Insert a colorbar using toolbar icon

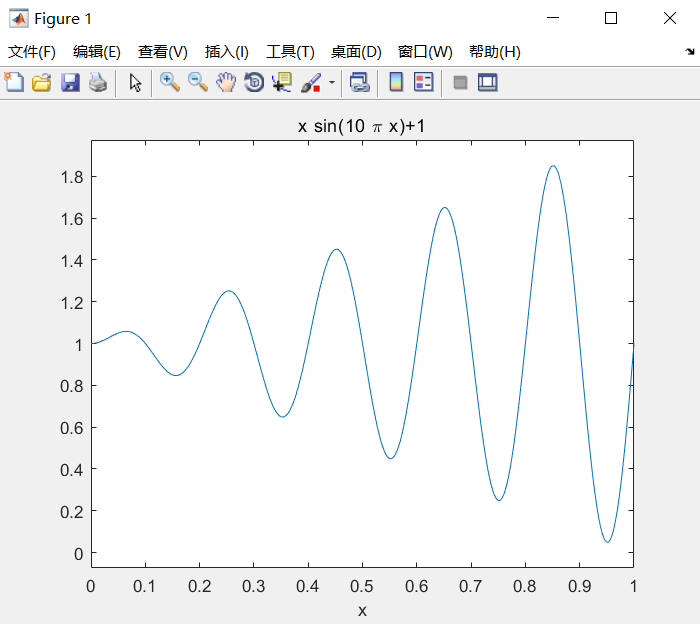tap(396, 83)
